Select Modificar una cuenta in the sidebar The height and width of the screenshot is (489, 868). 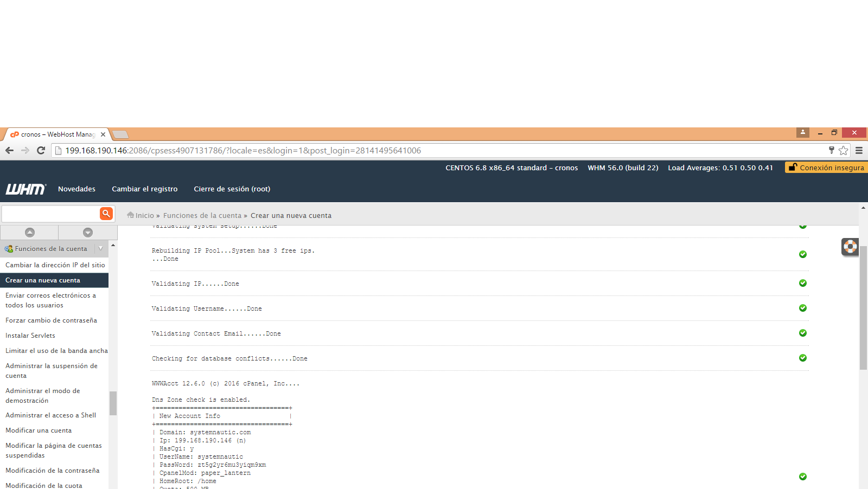(x=39, y=430)
